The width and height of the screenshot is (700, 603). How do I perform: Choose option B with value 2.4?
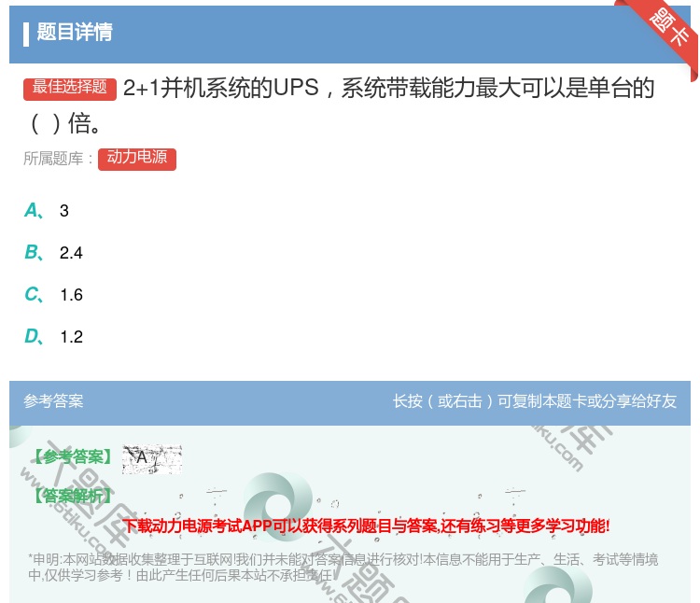tap(53, 252)
